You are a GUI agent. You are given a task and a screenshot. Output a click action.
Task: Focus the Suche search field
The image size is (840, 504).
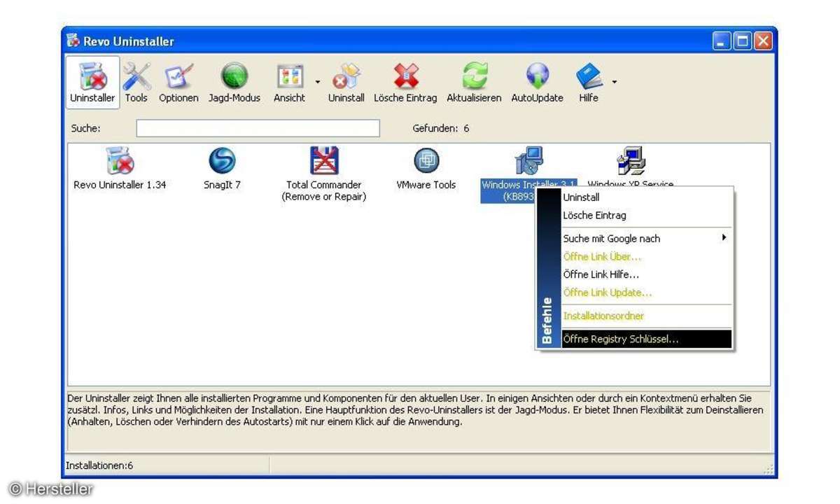click(258, 128)
